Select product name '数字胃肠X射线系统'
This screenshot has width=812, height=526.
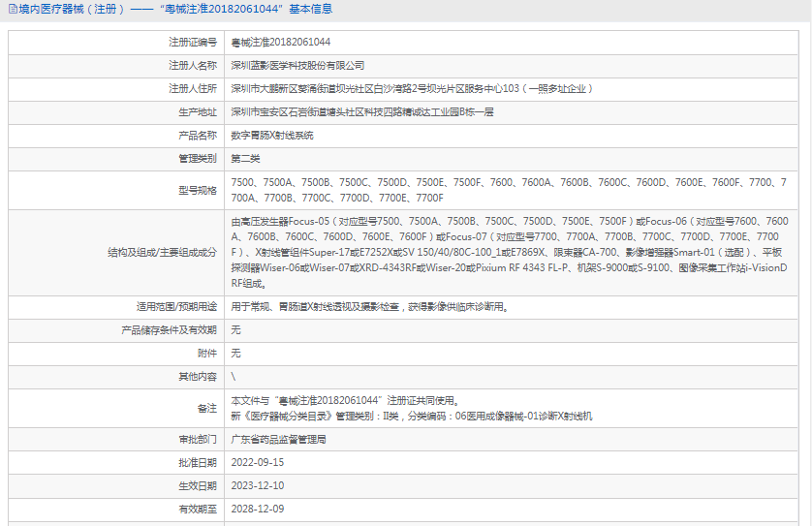[x=272, y=136]
